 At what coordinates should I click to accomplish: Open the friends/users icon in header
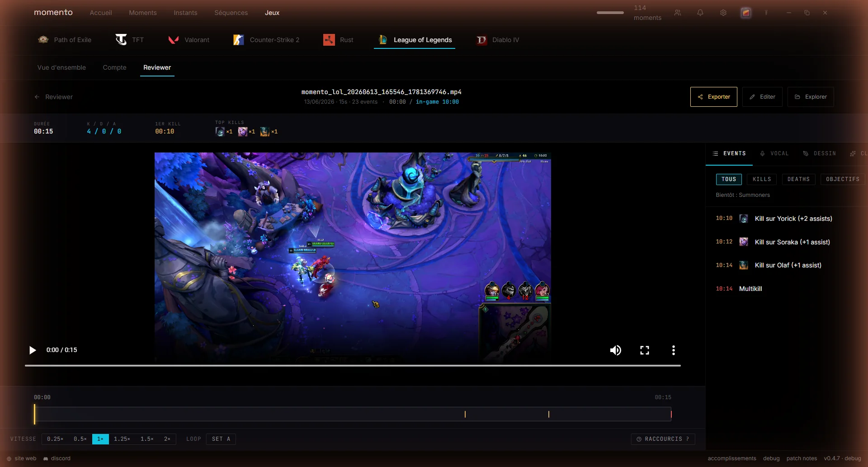coord(678,13)
